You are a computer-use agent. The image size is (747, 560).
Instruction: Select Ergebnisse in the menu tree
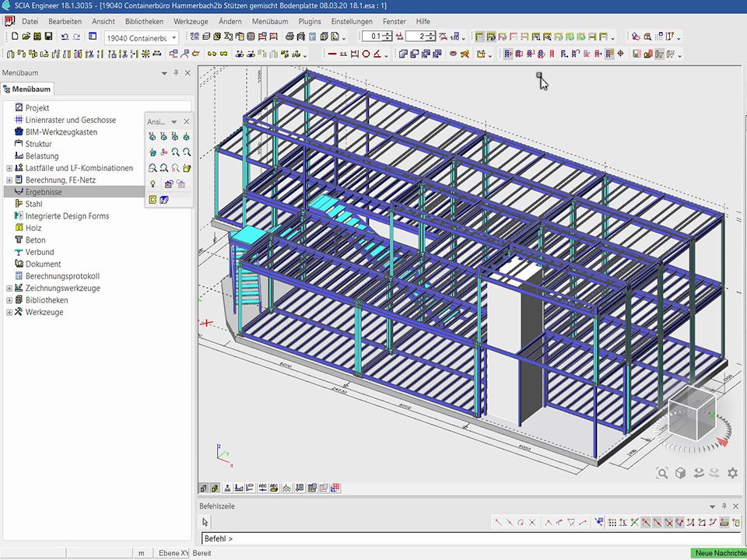(43, 192)
